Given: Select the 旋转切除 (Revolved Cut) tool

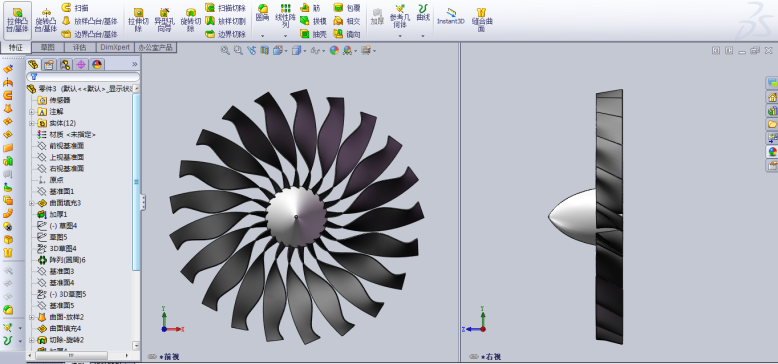Looking at the screenshot, I should [x=191, y=20].
